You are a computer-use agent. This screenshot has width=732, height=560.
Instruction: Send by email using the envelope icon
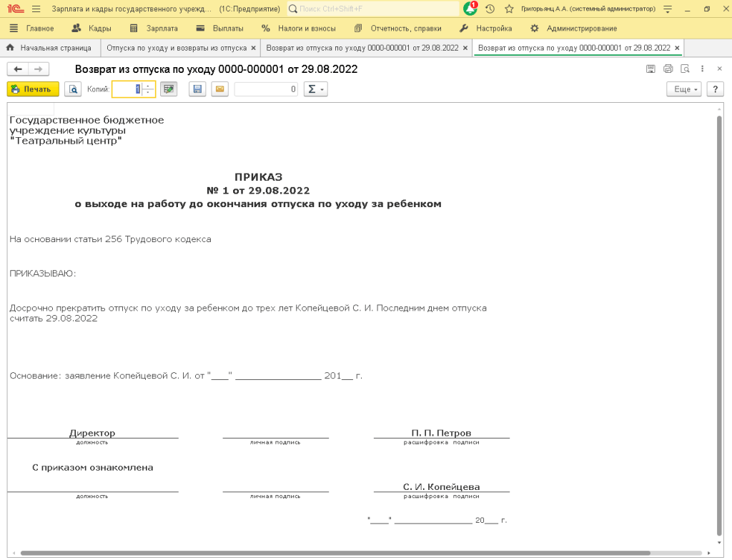[x=219, y=89]
